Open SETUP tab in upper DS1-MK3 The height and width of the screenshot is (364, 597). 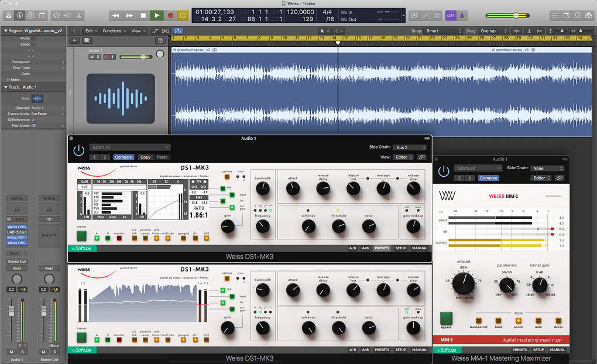(400, 248)
